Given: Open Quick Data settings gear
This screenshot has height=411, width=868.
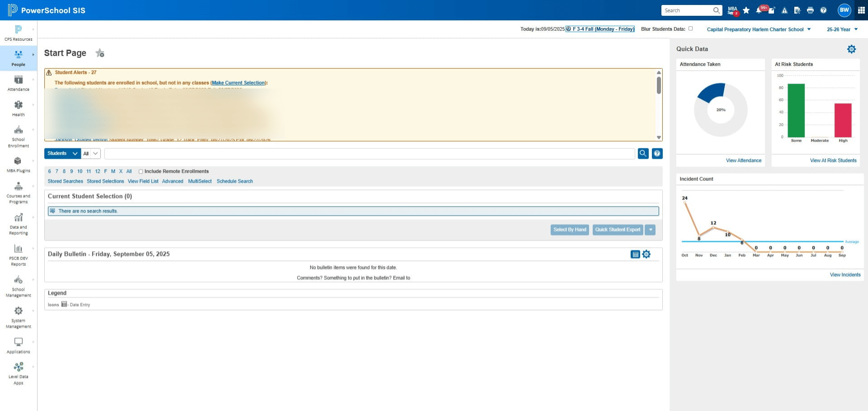Looking at the screenshot, I should pyautogui.click(x=851, y=49).
